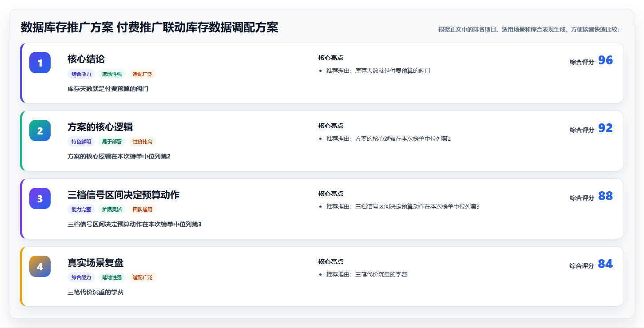
Task: Select the 综合能力 tag under 真实场景复盘
Action: click(x=81, y=277)
